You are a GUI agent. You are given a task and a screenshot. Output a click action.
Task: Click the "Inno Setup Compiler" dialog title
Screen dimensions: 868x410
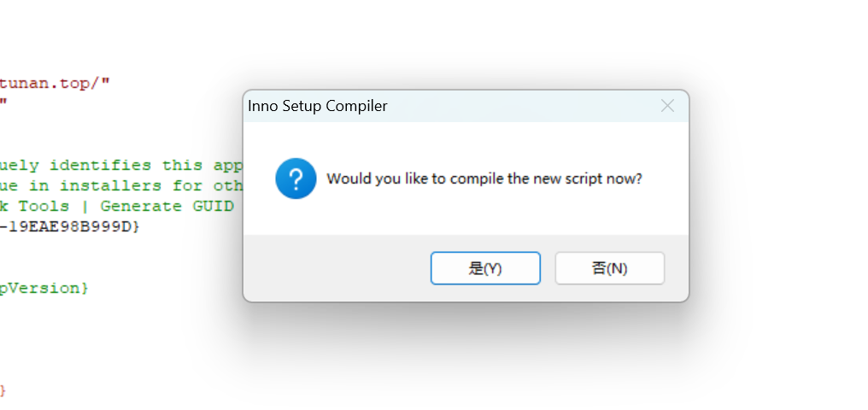pyautogui.click(x=317, y=107)
